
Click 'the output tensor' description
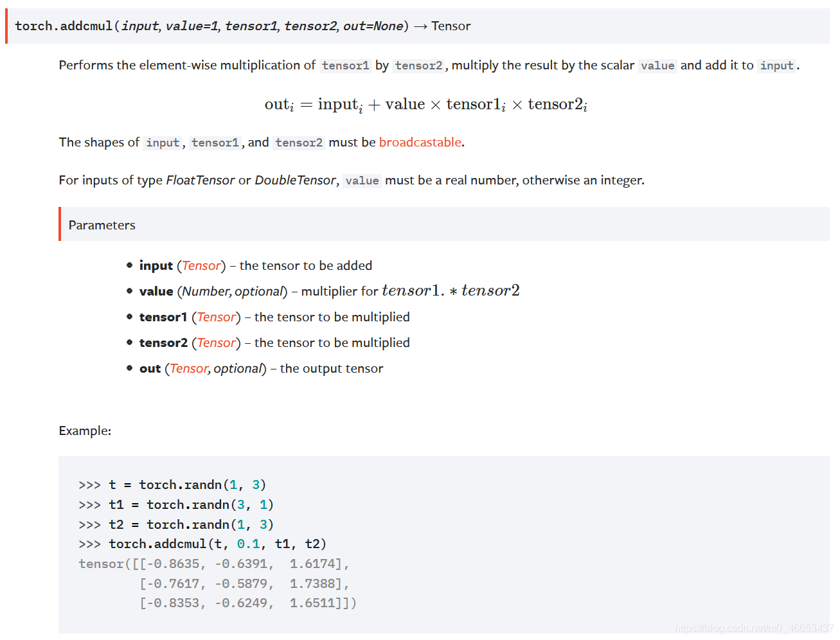(332, 368)
